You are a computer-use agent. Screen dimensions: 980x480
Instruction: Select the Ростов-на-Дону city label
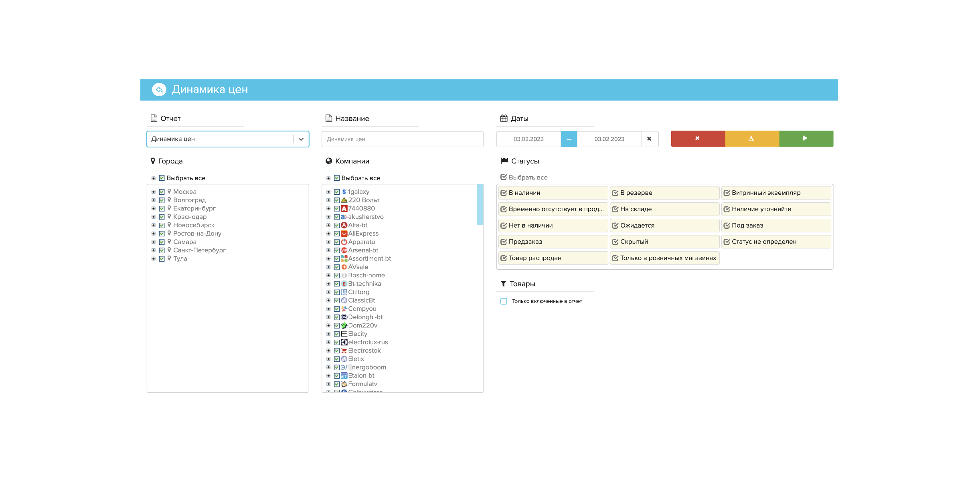point(197,234)
